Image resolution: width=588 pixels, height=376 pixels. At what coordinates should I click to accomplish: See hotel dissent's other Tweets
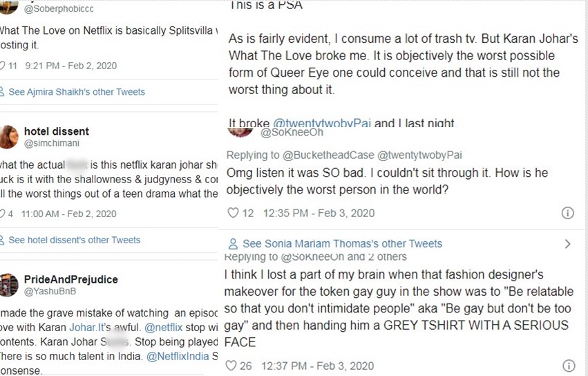(74, 240)
